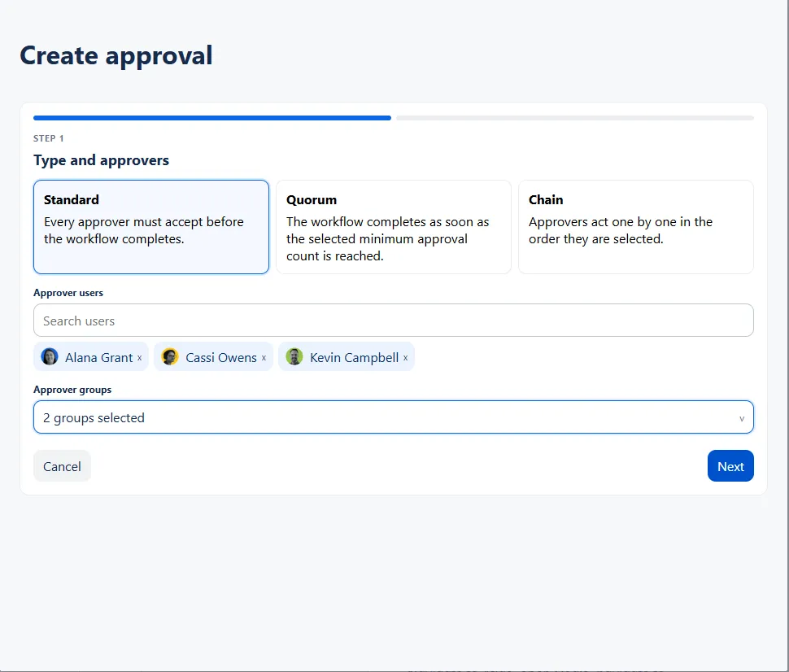Select the Chain approval type card
Screen dimensions: 789x672
pos(636,227)
